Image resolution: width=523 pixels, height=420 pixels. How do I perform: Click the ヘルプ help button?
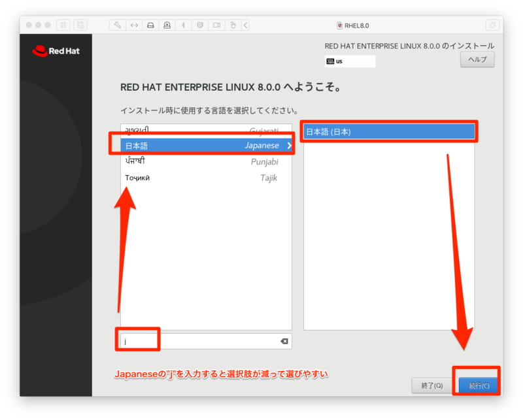point(477,59)
